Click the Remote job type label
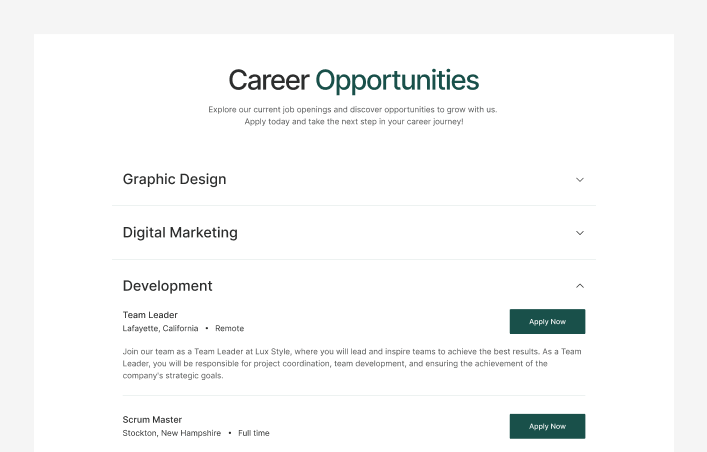Viewport: 707px width, 452px height. pyautogui.click(x=229, y=329)
